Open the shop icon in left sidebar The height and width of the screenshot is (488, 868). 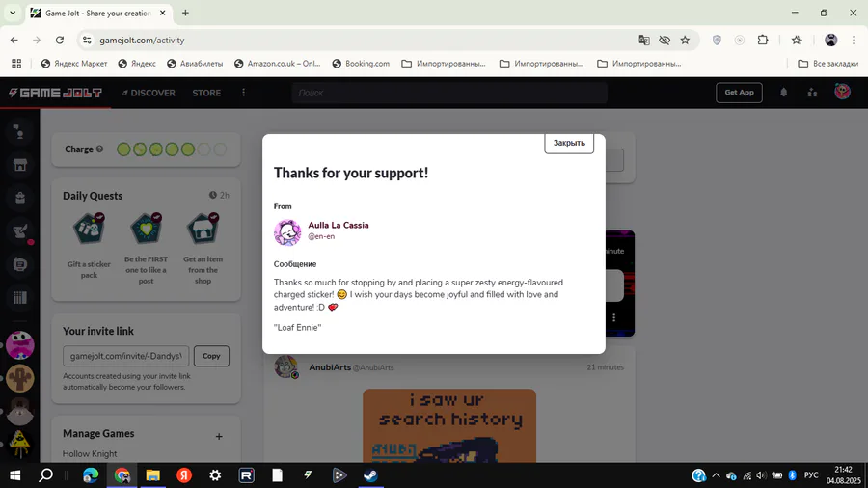(20, 165)
